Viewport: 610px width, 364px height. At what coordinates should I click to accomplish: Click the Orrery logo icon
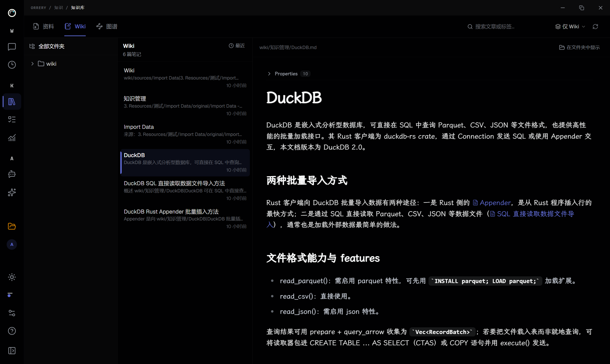pyautogui.click(x=12, y=13)
